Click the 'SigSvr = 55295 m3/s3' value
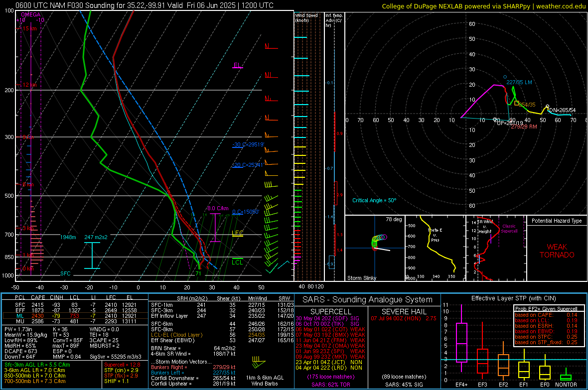This screenshot has height=390, width=588. pyautogui.click(x=116, y=357)
